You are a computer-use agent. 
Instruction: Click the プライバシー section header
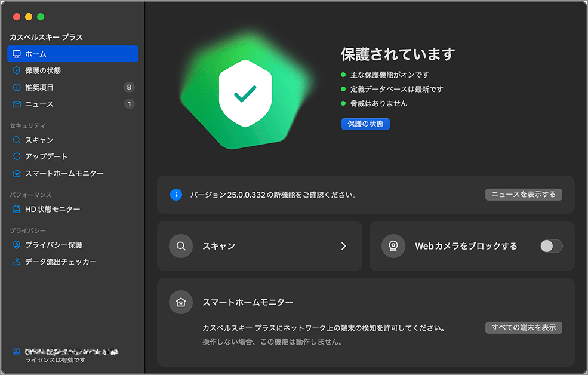coord(27,230)
